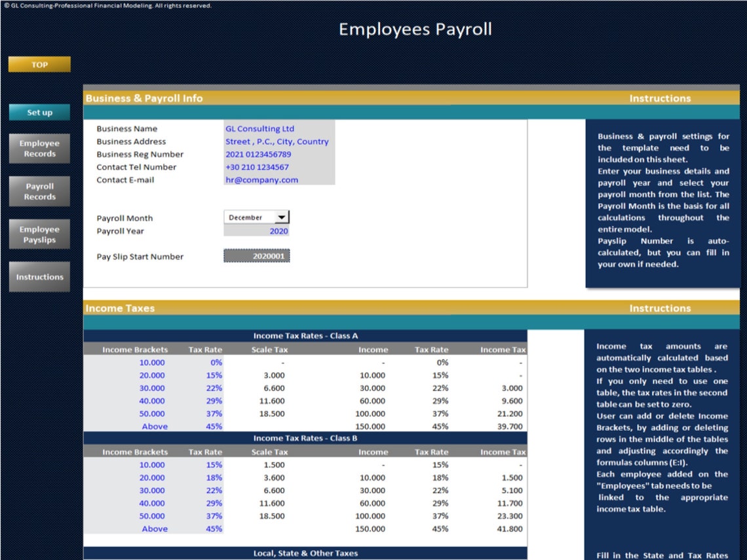Click the Instructions header above the right panel
This screenshot has height=560, width=747.
[x=660, y=98]
